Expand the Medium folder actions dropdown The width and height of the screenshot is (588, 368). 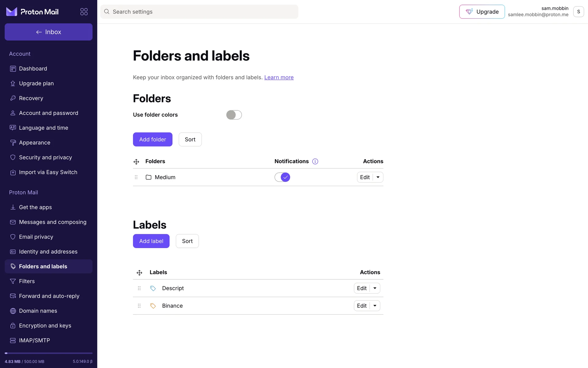(378, 177)
